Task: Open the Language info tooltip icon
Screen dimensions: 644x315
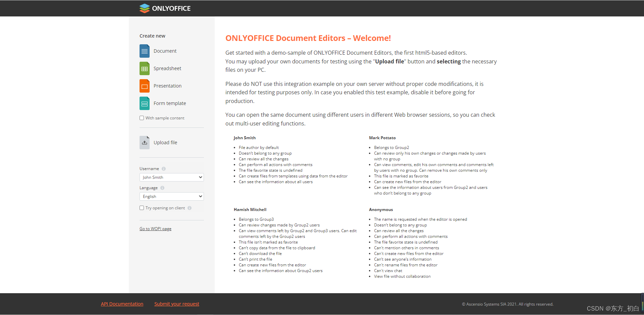Action: coord(162,188)
